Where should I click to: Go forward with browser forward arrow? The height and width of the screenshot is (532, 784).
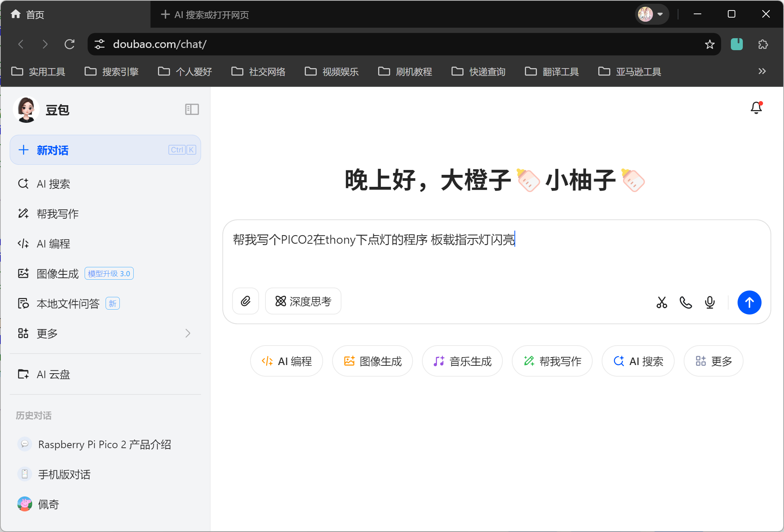[45, 44]
